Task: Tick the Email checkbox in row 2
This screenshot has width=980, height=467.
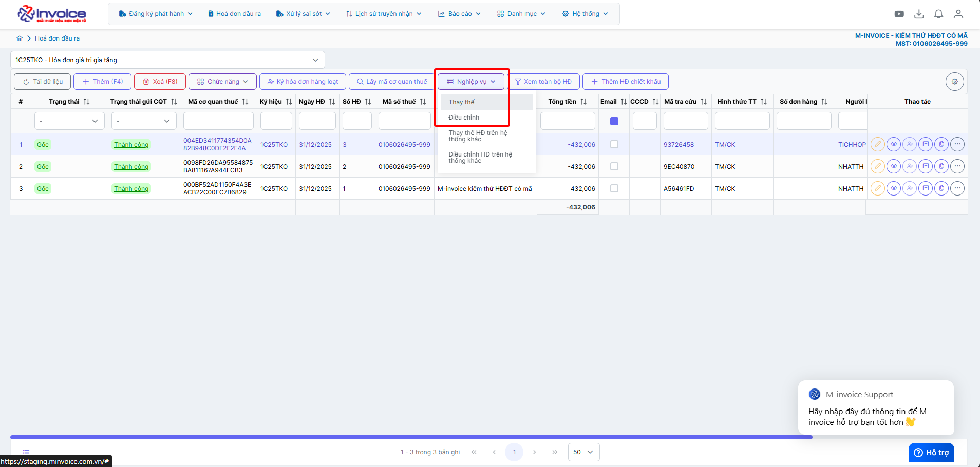Action: pos(614,166)
